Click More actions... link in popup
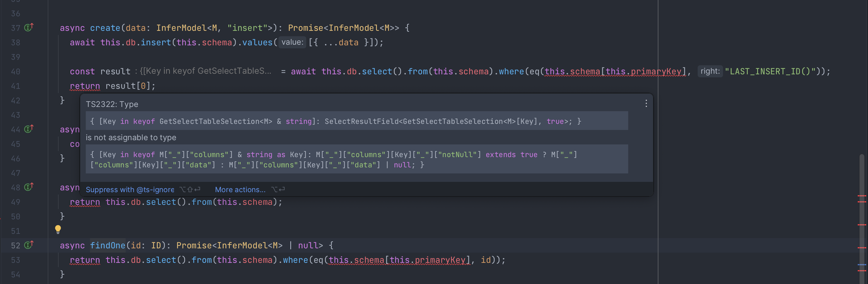Viewport: 868px width, 284px height. 240,190
